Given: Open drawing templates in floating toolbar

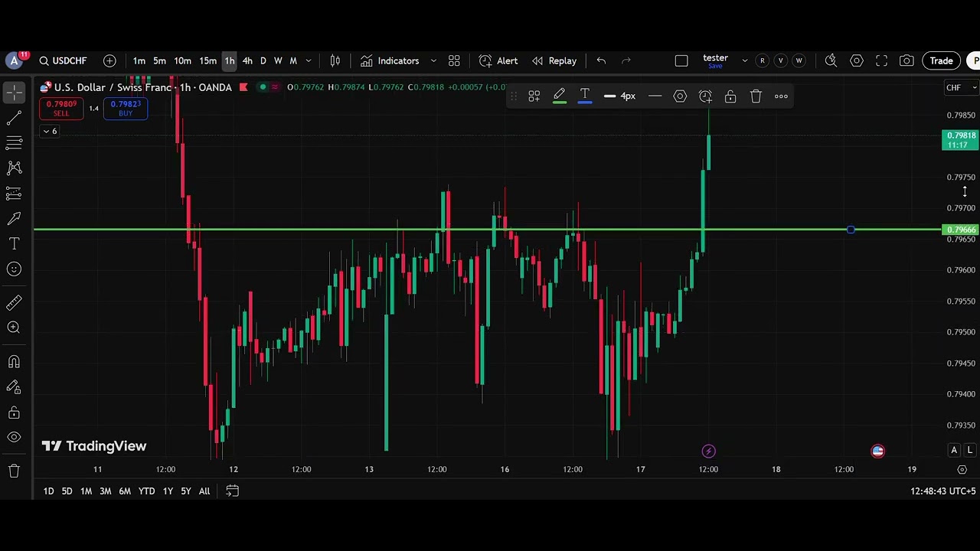Looking at the screenshot, I should click(x=534, y=96).
